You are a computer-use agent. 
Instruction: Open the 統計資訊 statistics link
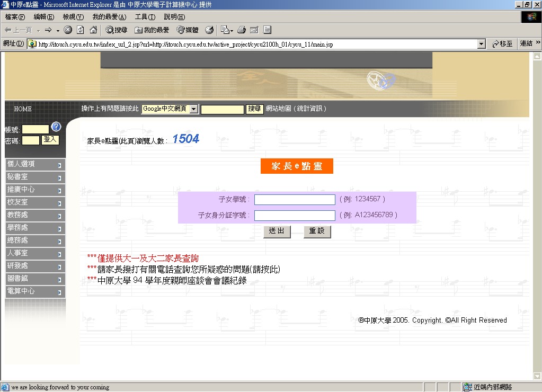pos(310,109)
